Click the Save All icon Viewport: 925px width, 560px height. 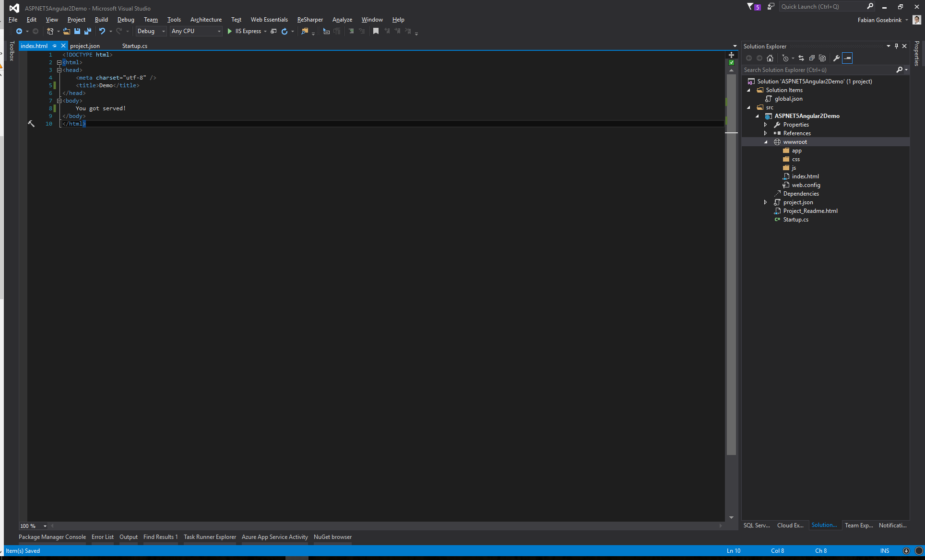click(87, 31)
